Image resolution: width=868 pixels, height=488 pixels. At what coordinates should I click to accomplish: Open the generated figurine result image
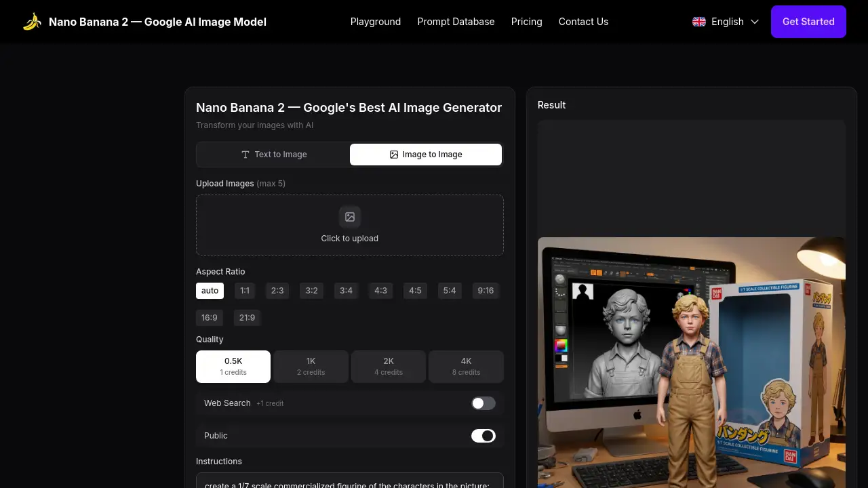692,363
